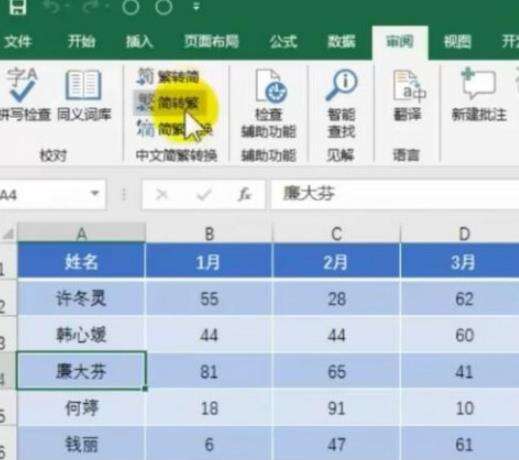Click formula bar showing 廉大芬

(x=395, y=194)
